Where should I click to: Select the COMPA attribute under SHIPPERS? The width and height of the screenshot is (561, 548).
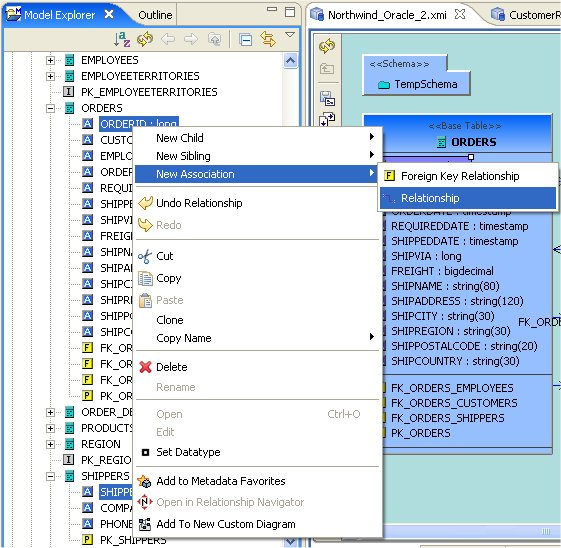[116, 508]
